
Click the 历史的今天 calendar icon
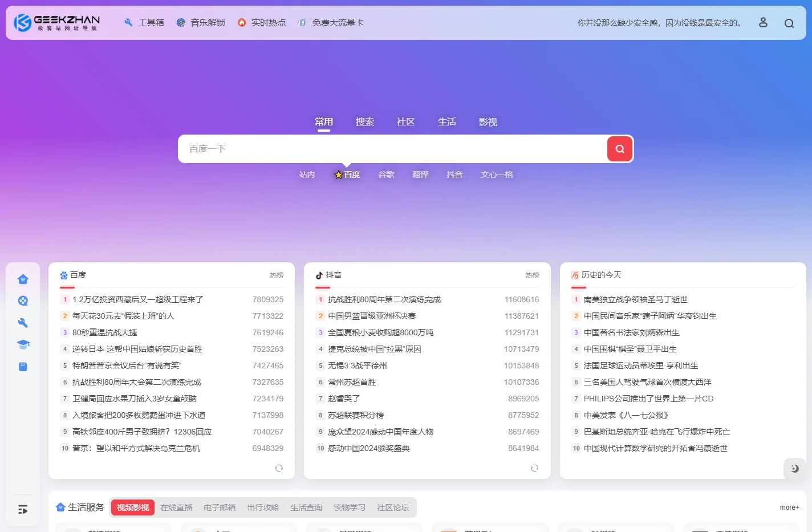[x=575, y=275]
